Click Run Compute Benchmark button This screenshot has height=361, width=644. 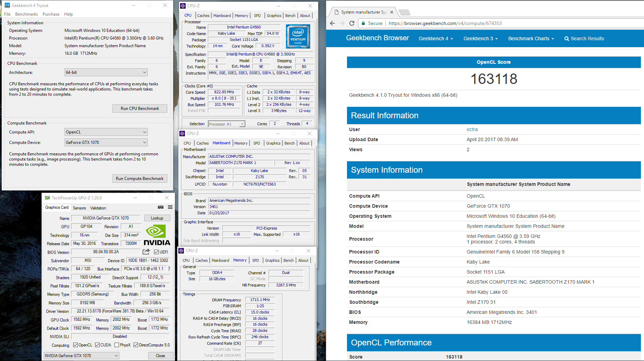tap(140, 179)
